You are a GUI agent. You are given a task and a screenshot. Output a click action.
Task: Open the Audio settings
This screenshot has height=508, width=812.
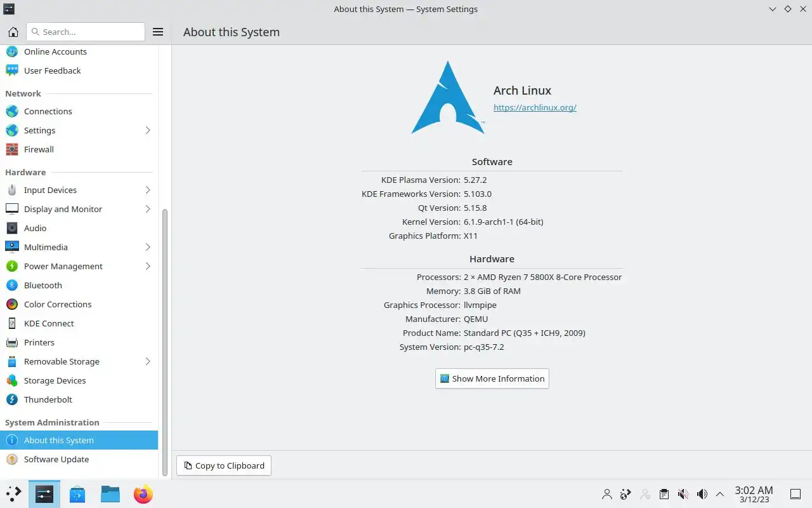click(x=79, y=228)
